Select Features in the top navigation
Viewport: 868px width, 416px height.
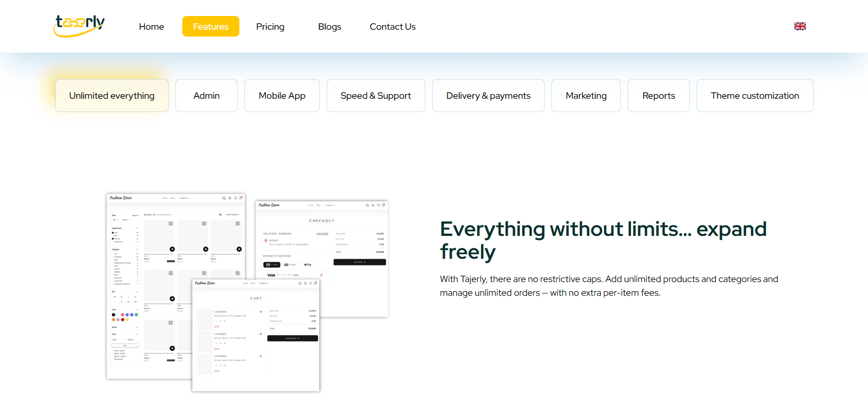pyautogui.click(x=211, y=27)
